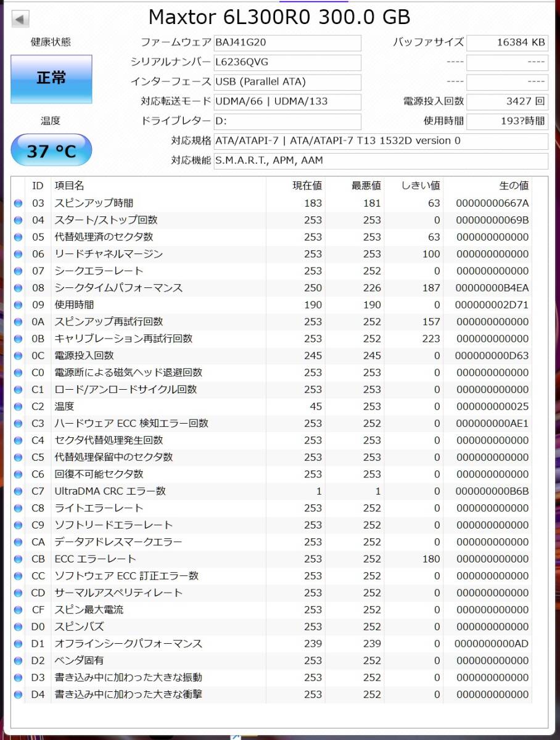The image size is (560, 740).
Task: Click the blue dot beside 代替処理保留中のセクタ数
Action: 19,457
